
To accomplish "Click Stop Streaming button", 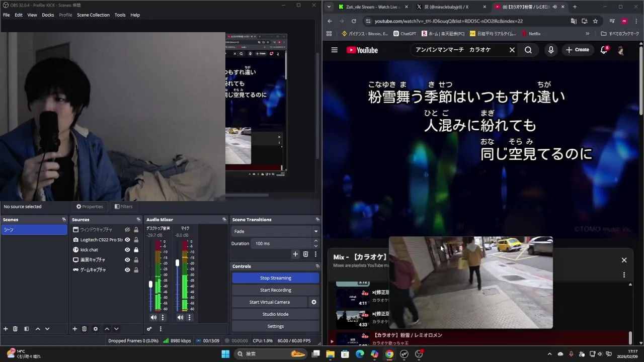I will pos(276,278).
